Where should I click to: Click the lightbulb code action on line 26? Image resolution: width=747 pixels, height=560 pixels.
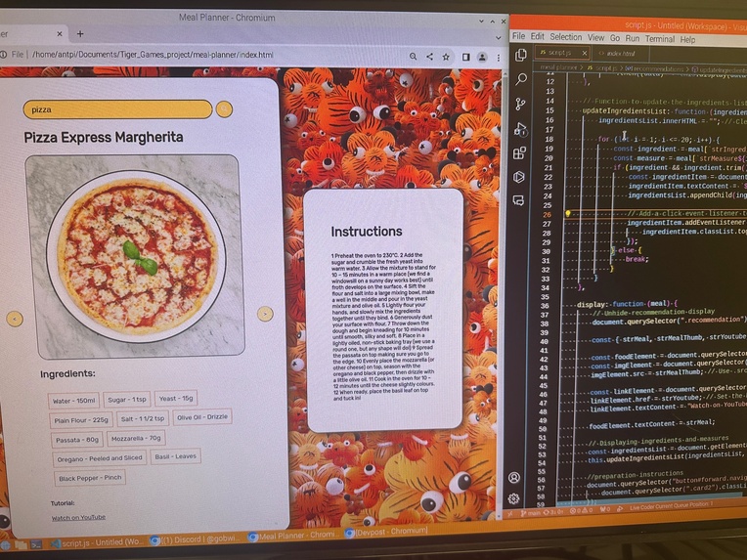(567, 214)
